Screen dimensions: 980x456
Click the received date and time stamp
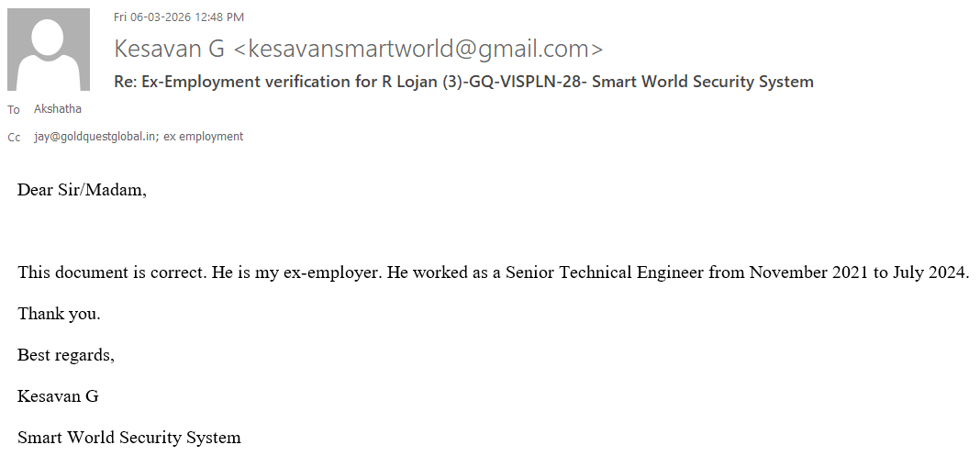point(179,17)
